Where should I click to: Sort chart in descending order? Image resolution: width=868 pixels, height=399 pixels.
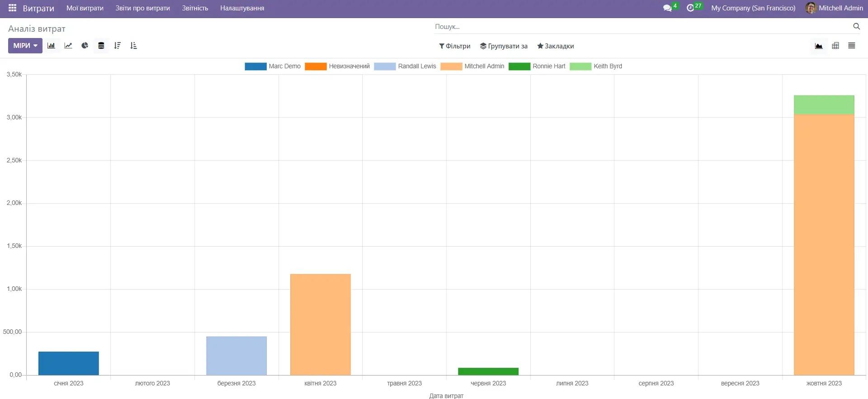click(x=118, y=46)
